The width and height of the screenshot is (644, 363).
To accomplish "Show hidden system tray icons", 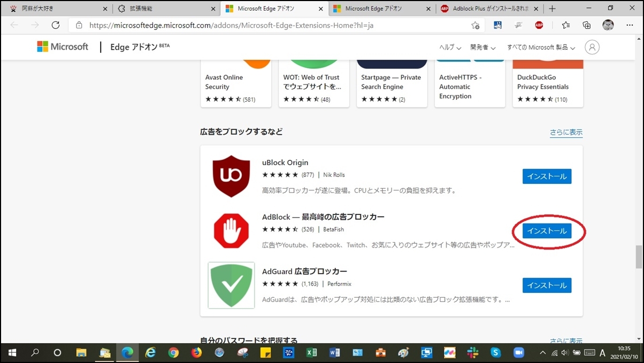I will pyautogui.click(x=542, y=353).
